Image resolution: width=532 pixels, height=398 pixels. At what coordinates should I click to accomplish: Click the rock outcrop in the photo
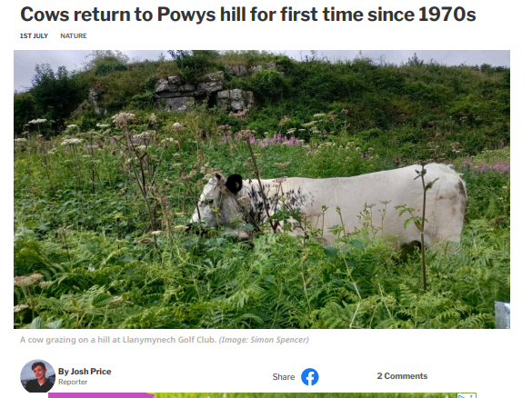(x=204, y=91)
